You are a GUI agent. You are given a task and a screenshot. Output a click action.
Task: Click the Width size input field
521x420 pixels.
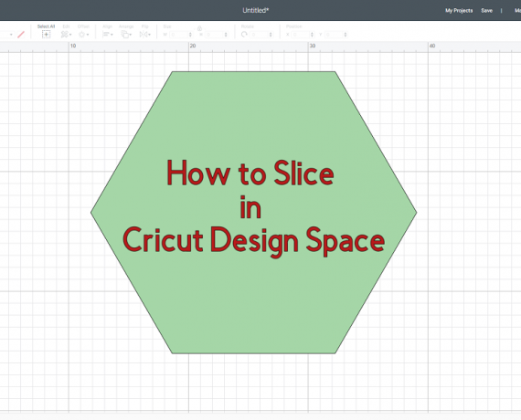179,35
